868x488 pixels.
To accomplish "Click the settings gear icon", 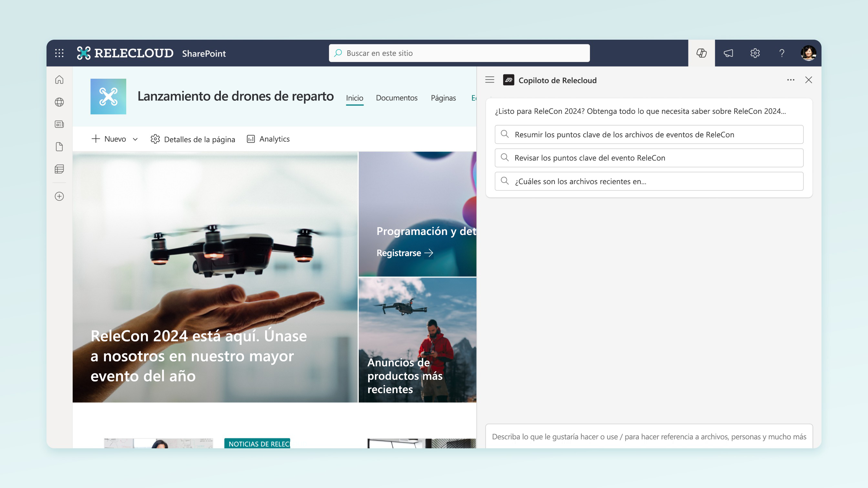I will [x=755, y=53].
